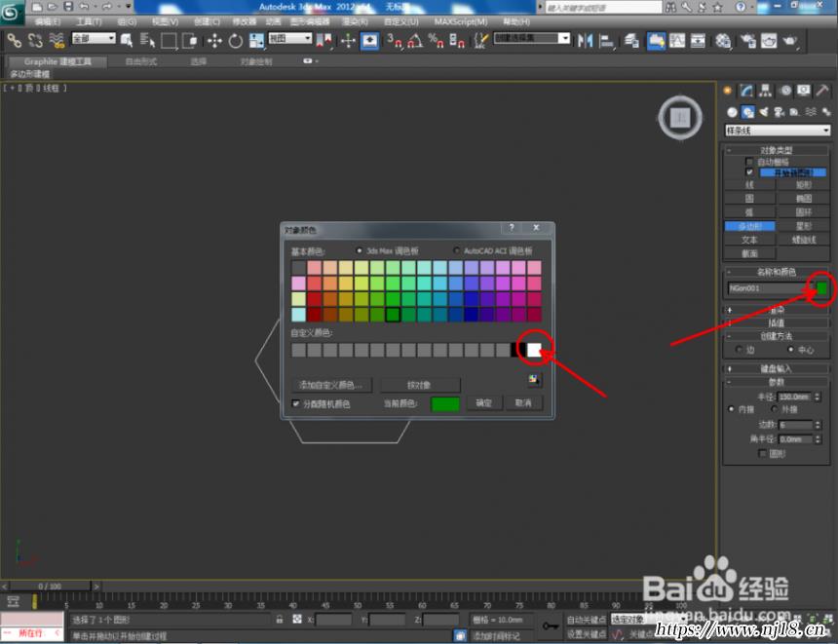838x644 pixels.
Task: Toggle Assign Random Colors checkbox
Action: [x=296, y=403]
